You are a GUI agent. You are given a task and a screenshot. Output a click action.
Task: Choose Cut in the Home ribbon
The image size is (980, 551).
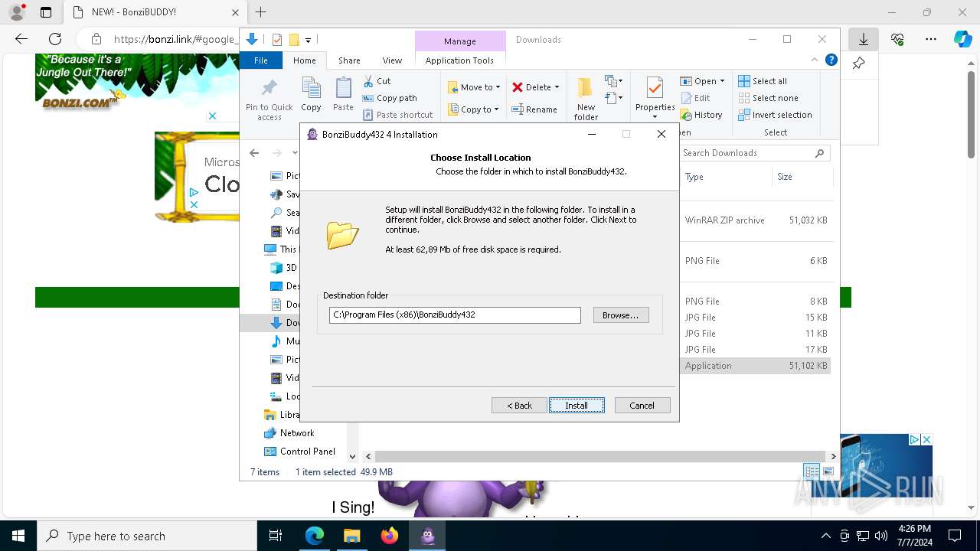[x=377, y=81]
